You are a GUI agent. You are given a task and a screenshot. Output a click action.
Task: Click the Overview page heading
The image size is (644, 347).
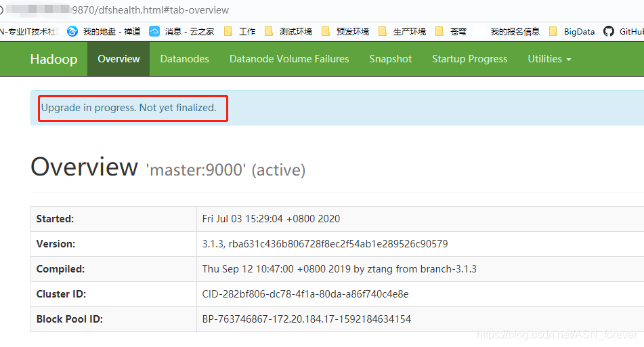tap(84, 167)
